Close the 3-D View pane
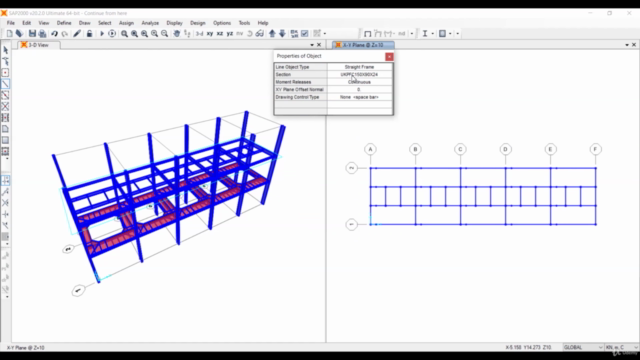The width and height of the screenshot is (640, 360). click(319, 45)
